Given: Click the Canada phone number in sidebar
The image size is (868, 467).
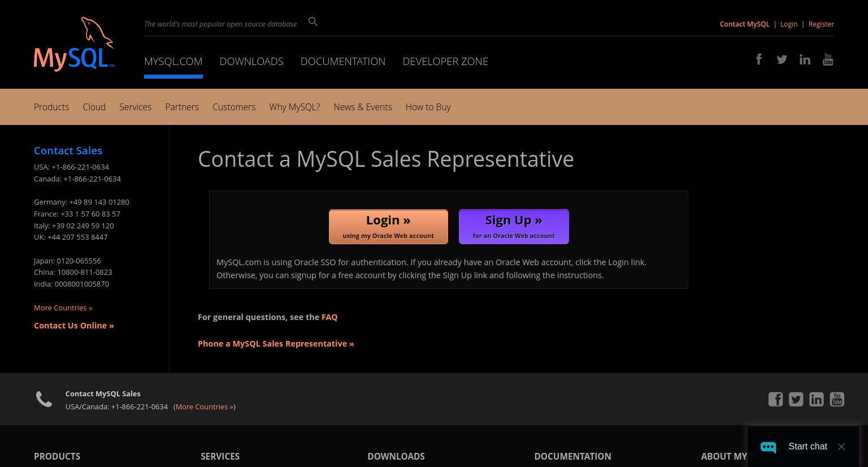Looking at the screenshot, I should (x=92, y=179).
